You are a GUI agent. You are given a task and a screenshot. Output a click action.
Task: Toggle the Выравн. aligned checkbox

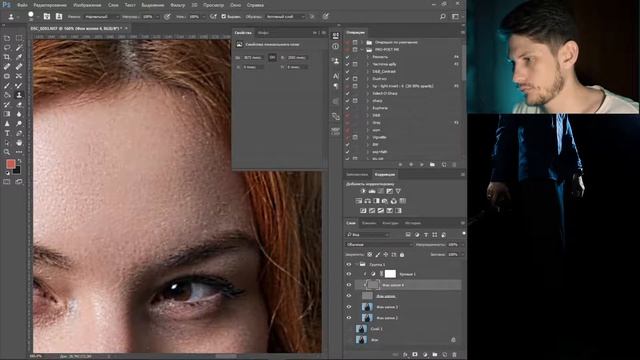[x=224, y=17]
